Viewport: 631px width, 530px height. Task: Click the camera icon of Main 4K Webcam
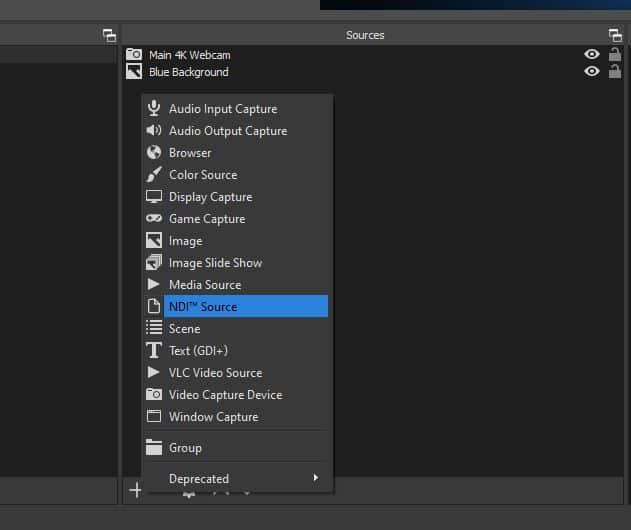click(134, 54)
